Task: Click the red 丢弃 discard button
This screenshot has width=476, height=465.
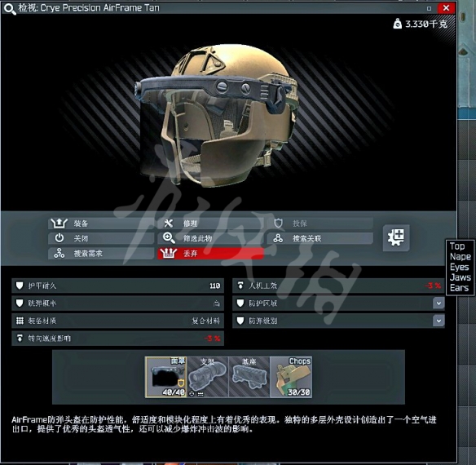Action: click(x=210, y=253)
